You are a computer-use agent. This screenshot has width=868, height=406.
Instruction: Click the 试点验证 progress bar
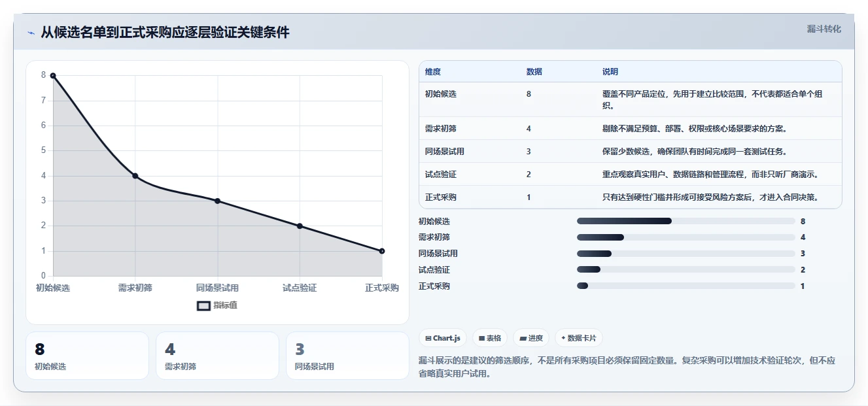tap(686, 269)
